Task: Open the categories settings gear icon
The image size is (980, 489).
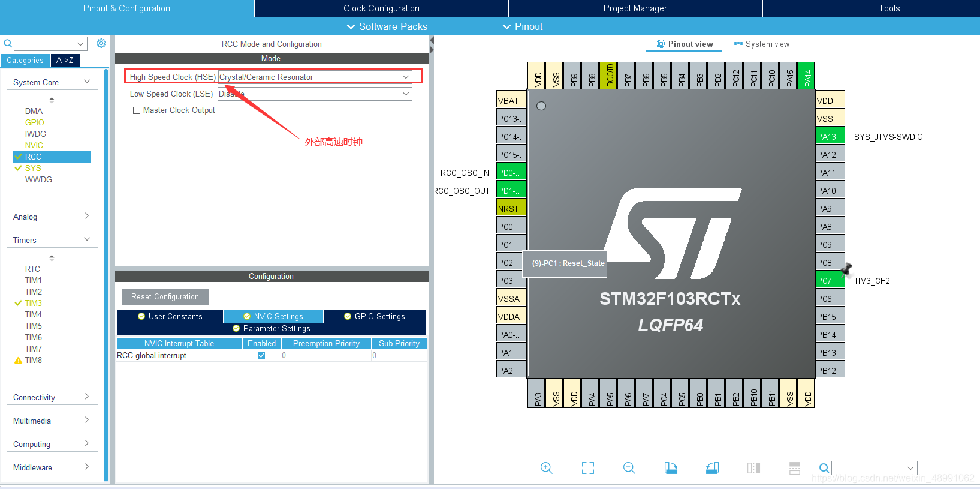Action: 101,43
